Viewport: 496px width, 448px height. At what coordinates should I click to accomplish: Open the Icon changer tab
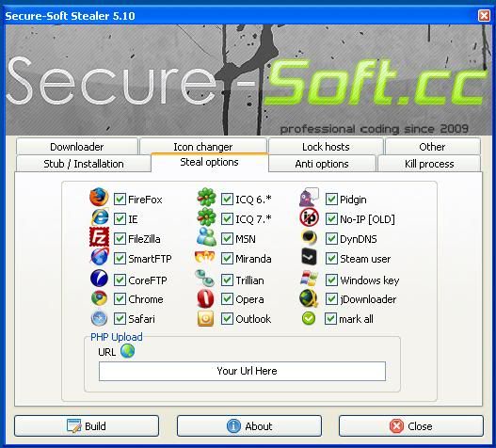(203, 147)
